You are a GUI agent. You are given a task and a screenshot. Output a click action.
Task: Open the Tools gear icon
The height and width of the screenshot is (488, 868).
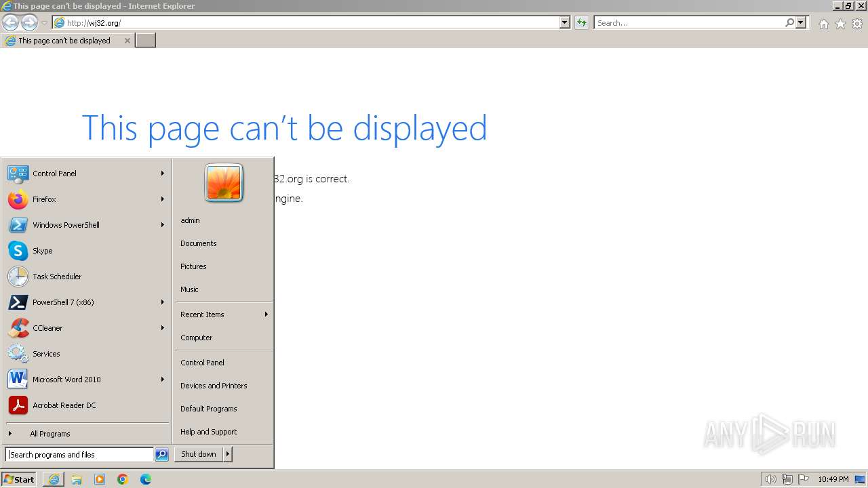pos(857,24)
